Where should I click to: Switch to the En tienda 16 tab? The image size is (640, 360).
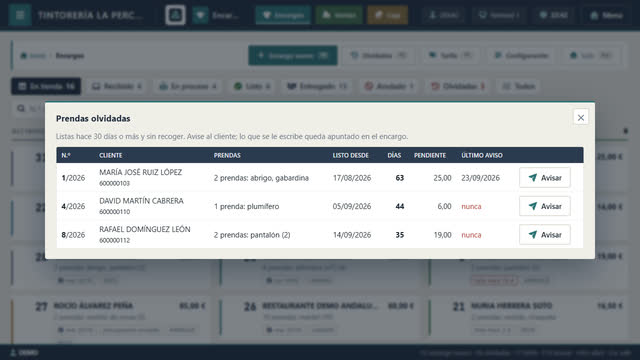tap(46, 86)
